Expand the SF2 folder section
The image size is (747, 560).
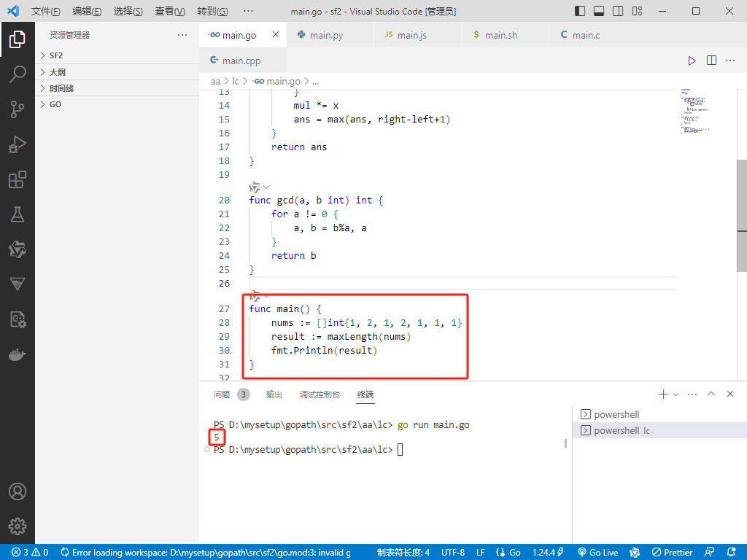(x=117, y=55)
